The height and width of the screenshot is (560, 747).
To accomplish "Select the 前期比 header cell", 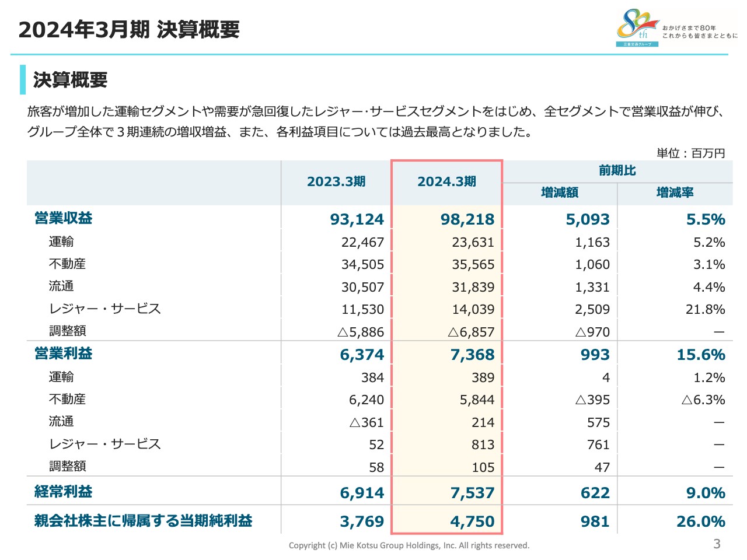I will point(616,170).
